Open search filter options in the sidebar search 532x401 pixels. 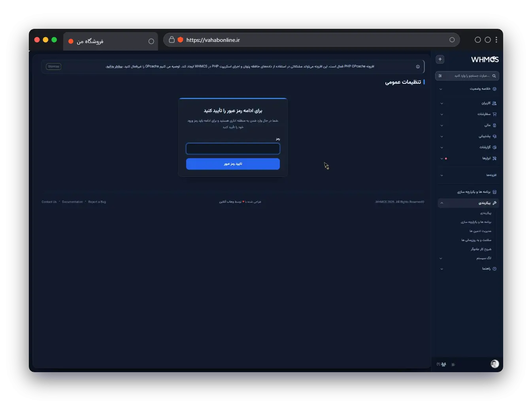click(x=440, y=76)
